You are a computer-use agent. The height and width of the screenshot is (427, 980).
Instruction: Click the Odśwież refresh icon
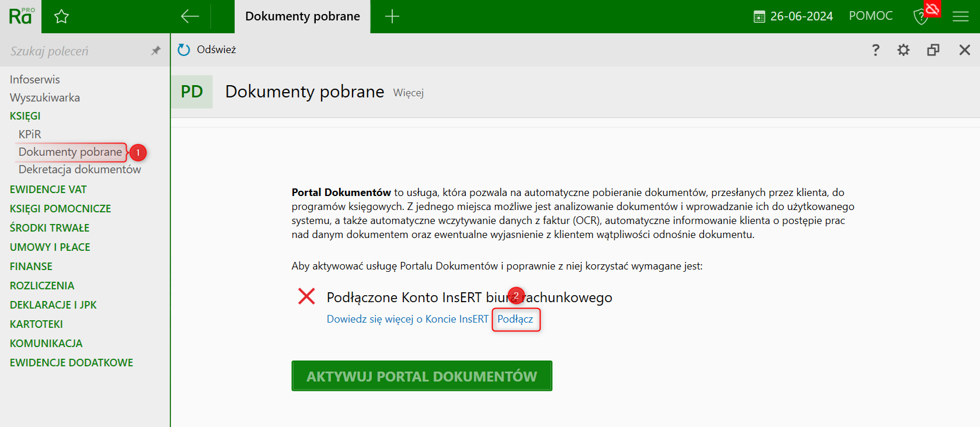(184, 50)
